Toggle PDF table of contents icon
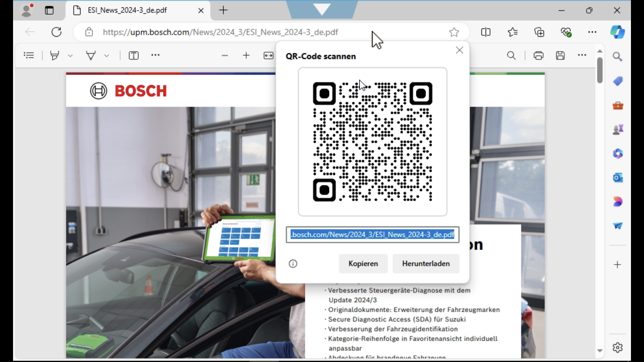This screenshot has height=362, width=644. tap(29, 56)
